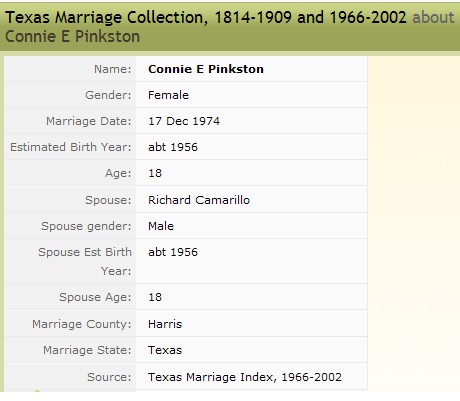Click source Texas Marriage Index, 1966-2002

pos(245,377)
